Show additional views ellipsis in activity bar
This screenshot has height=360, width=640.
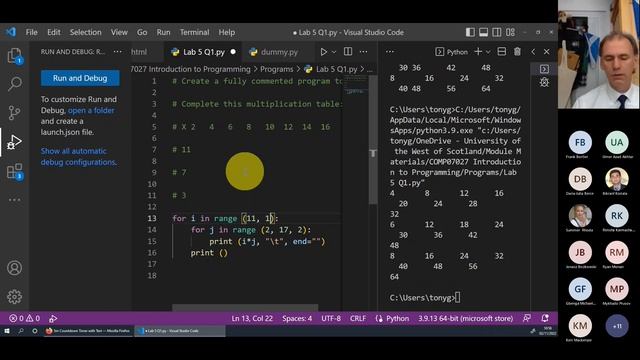click(x=15, y=200)
